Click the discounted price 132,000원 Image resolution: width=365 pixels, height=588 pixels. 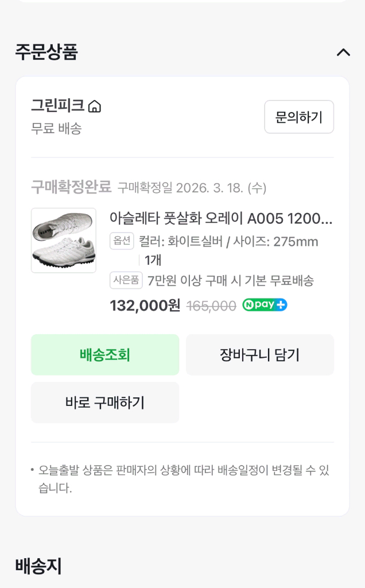143,305
